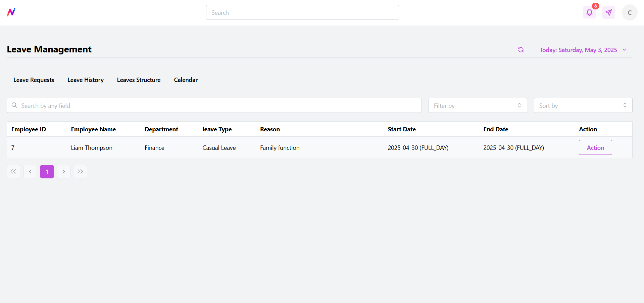
Task: Go to the first page with the double-left arrow
Action: click(13, 172)
